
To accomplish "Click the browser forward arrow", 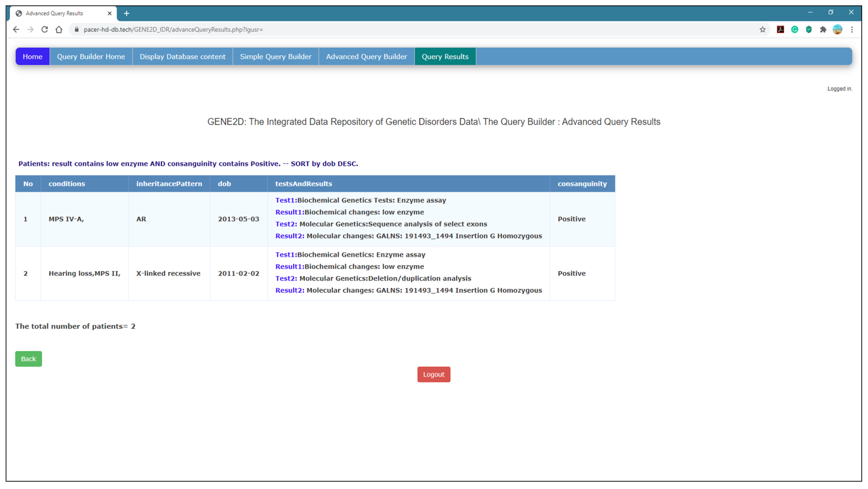I will tap(30, 30).
